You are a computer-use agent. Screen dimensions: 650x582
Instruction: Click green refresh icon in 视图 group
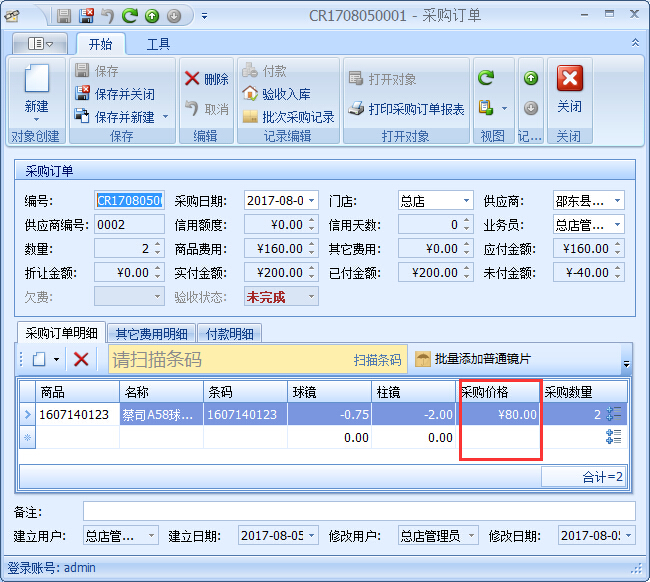coord(486,78)
